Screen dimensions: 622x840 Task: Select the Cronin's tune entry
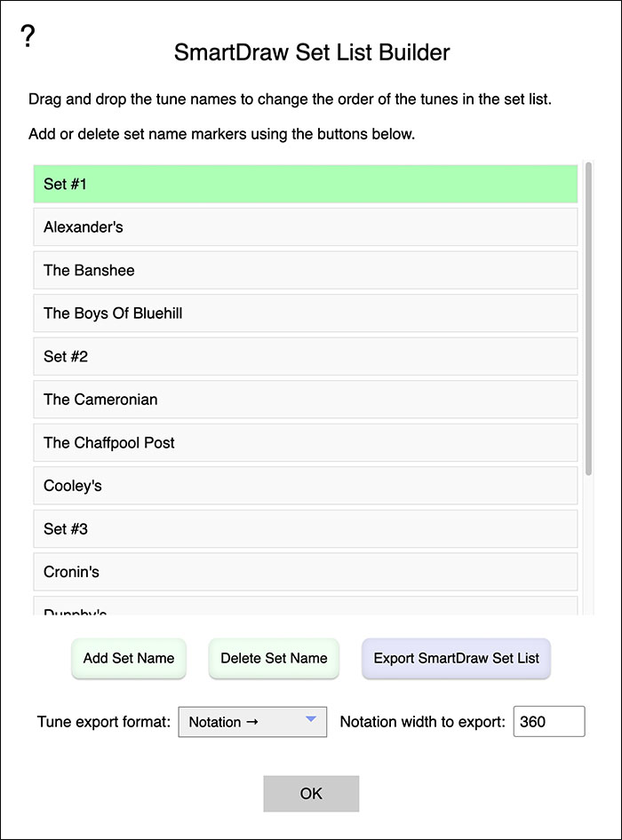(x=306, y=572)
